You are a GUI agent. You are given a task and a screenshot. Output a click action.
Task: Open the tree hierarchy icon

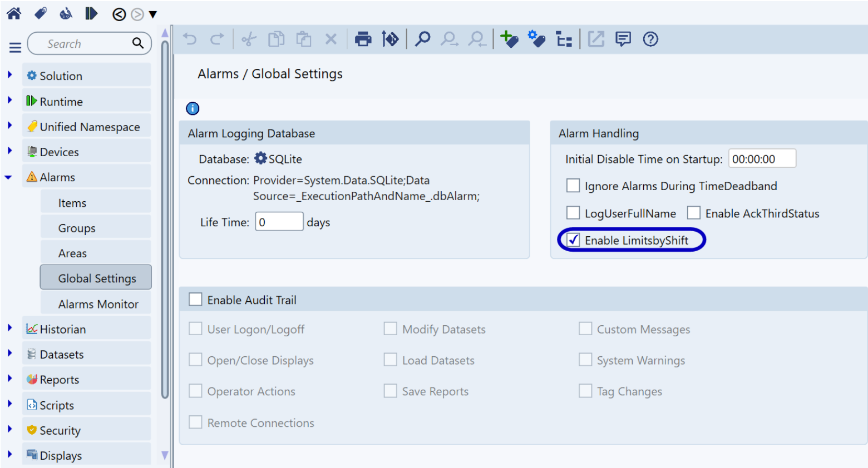click(564, 39)
